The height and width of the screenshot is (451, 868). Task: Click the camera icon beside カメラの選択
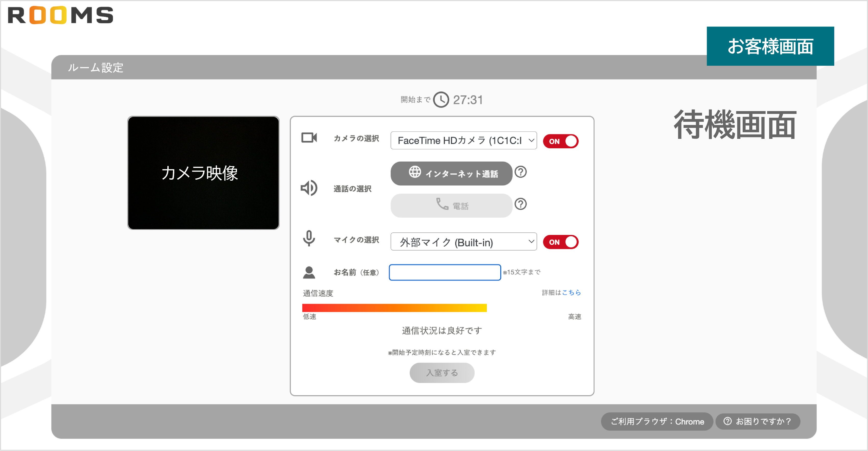[x=309, y=138]
